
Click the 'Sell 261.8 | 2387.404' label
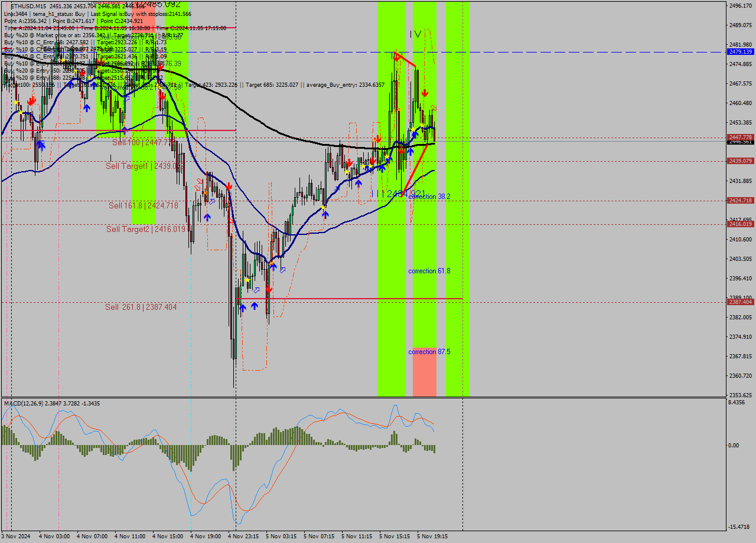[x=141, y=307]
